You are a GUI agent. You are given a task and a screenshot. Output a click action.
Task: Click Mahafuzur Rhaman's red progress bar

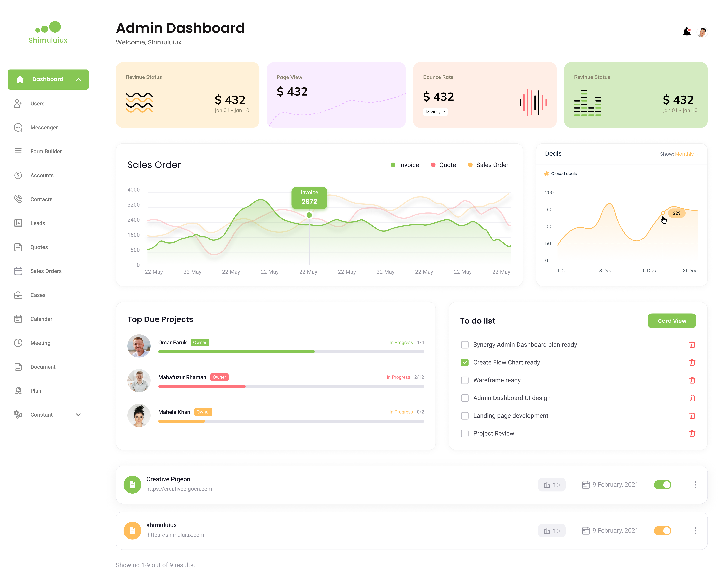(x=202, y=386)
